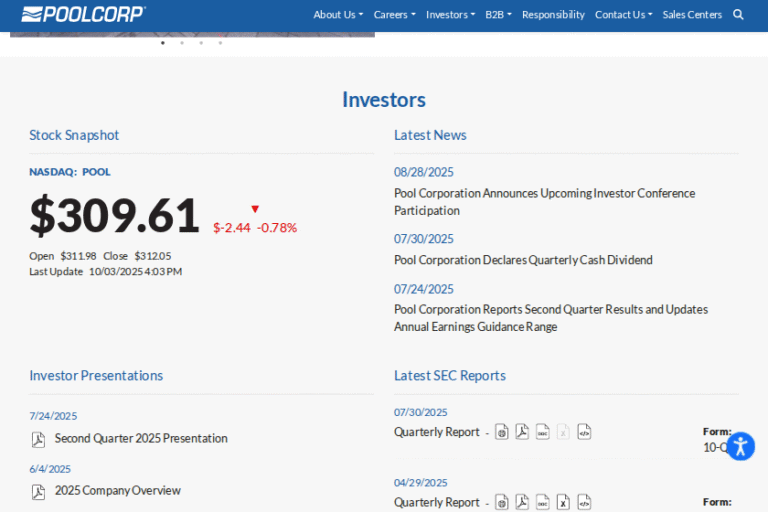Open XBRL file of 07/30/2025 Quarterly Report
The height and width of the screenshot is (512, 768).
[584, 432]
